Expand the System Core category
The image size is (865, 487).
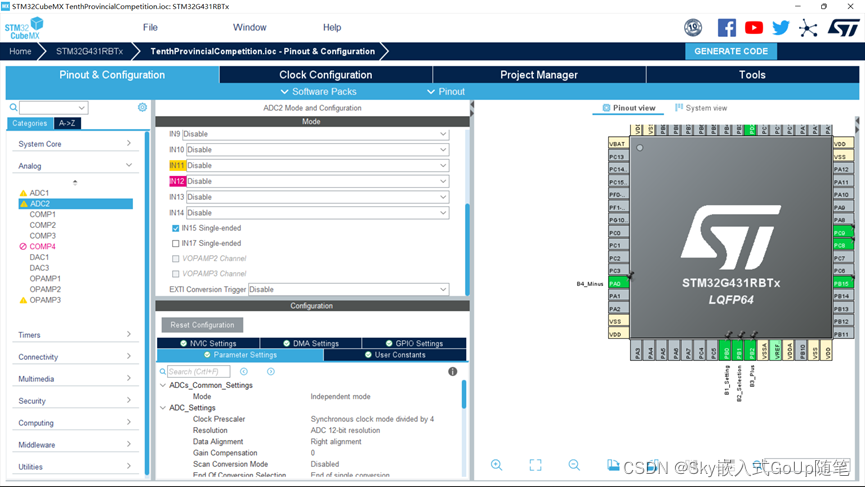[75, 143]
